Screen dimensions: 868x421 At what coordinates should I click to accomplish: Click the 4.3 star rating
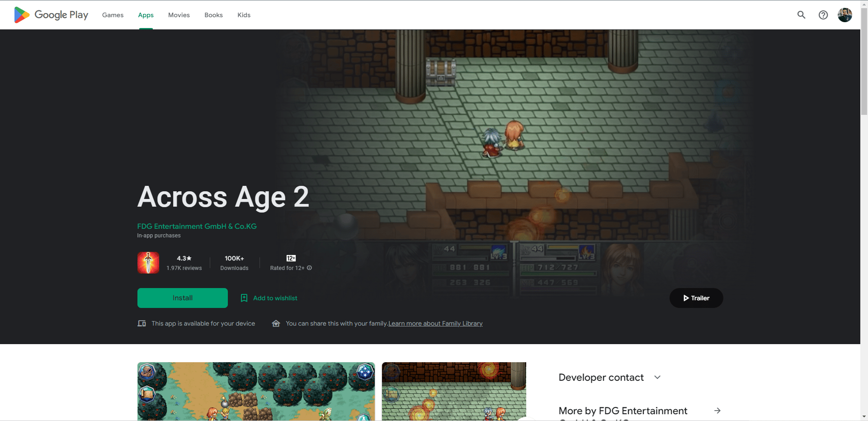tap(184, 258)
